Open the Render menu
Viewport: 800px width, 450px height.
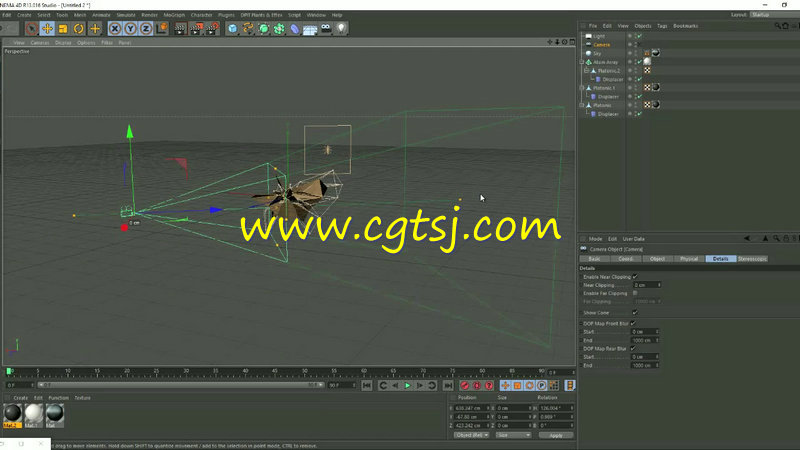149,15
